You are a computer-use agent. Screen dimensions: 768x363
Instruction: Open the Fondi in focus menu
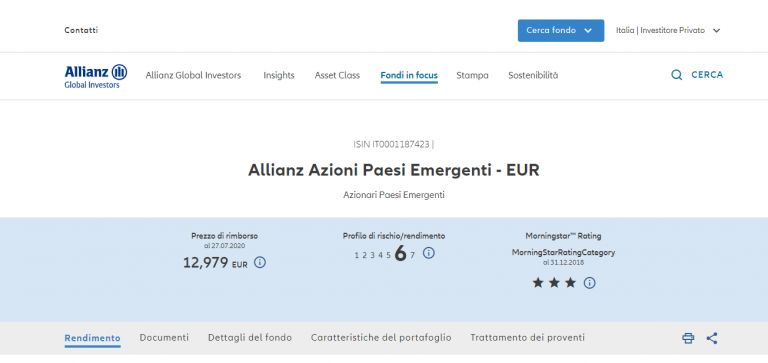pos(409,75)
